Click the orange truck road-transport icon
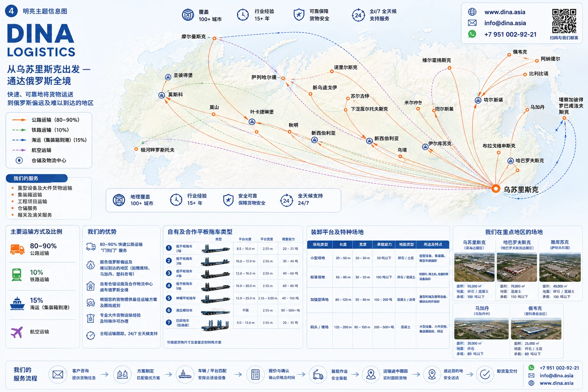The width and height of the screenshot is (588, 392). coord(17,249)
